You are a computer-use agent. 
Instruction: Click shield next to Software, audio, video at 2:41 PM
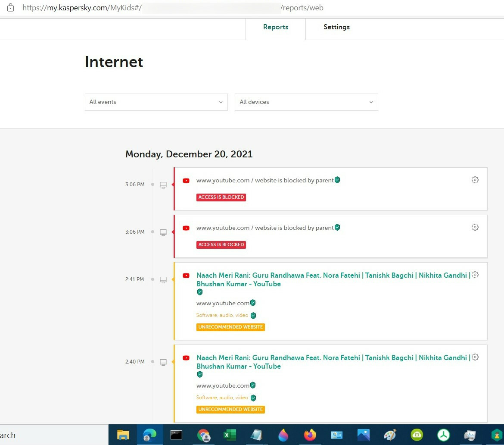tap(253, 315)
